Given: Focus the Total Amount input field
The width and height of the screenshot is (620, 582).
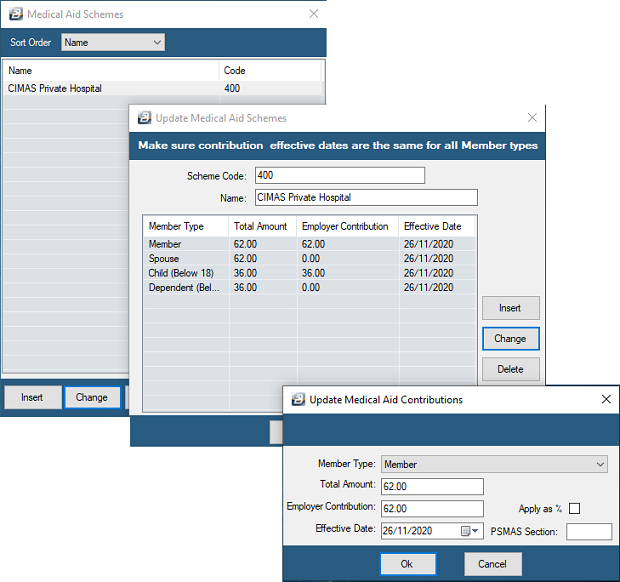Looking at the screenshot, I should pyautogui.click(x=432, y=486).
